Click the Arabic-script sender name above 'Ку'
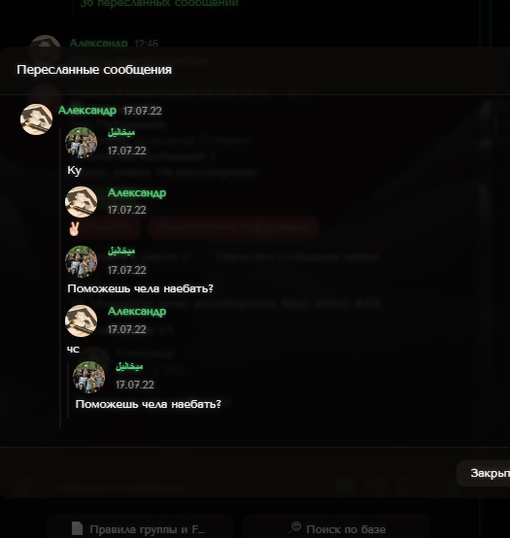 121,132
